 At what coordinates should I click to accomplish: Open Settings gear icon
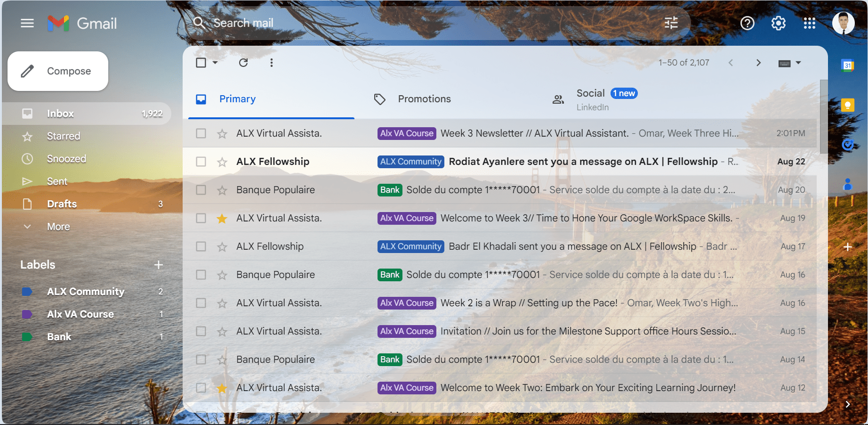pos(779,23)
